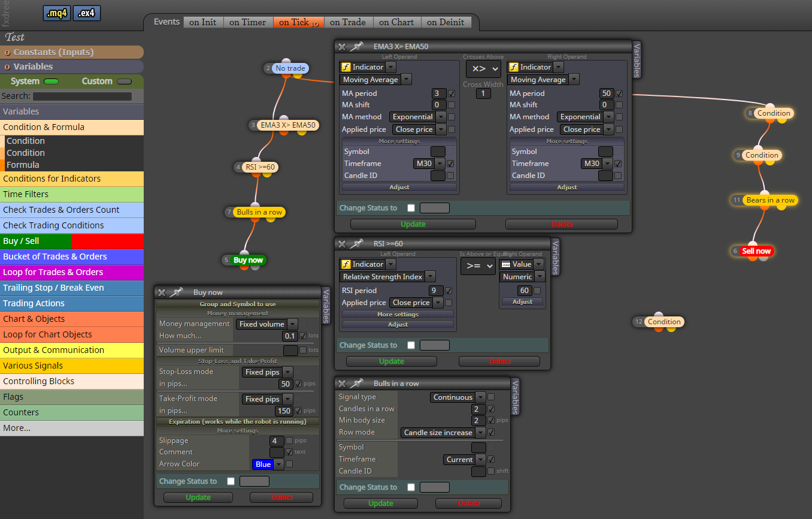Viewport: 812px width, 519px height.
Task: Click Update in the RSI >=60 panel
Action: tap(392, 361)
